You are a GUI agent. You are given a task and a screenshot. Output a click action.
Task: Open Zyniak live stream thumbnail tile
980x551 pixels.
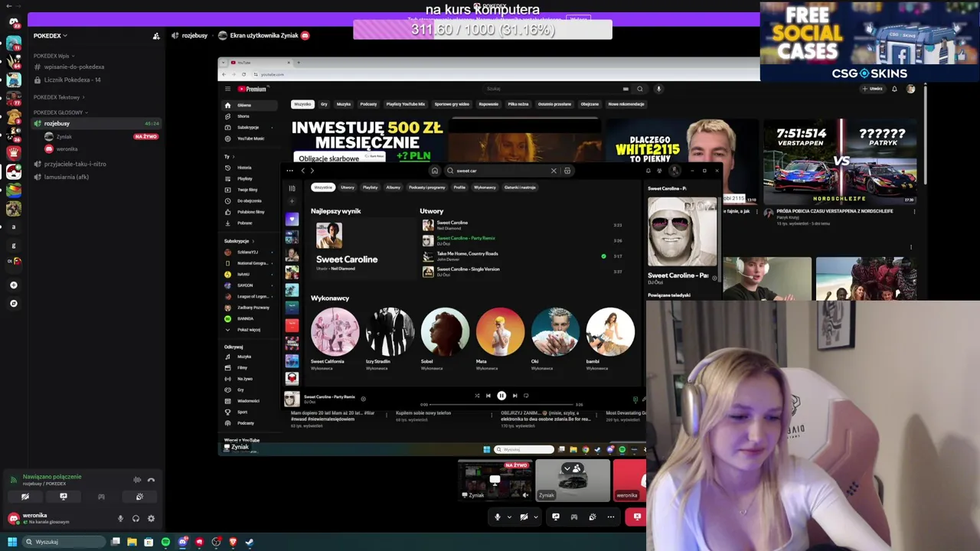[x=495, y=481]
